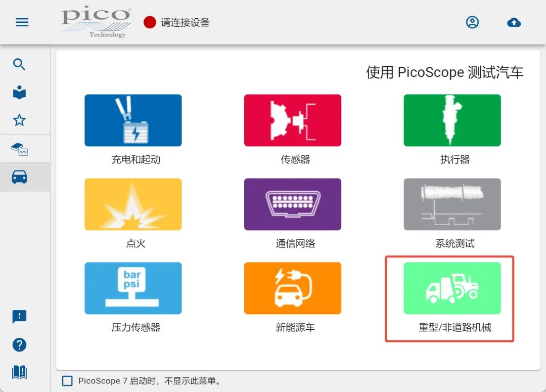This screenshot has height=392, width=546.
Task: Open the 新能源车 electric car tile
Action: pos(293,288)
